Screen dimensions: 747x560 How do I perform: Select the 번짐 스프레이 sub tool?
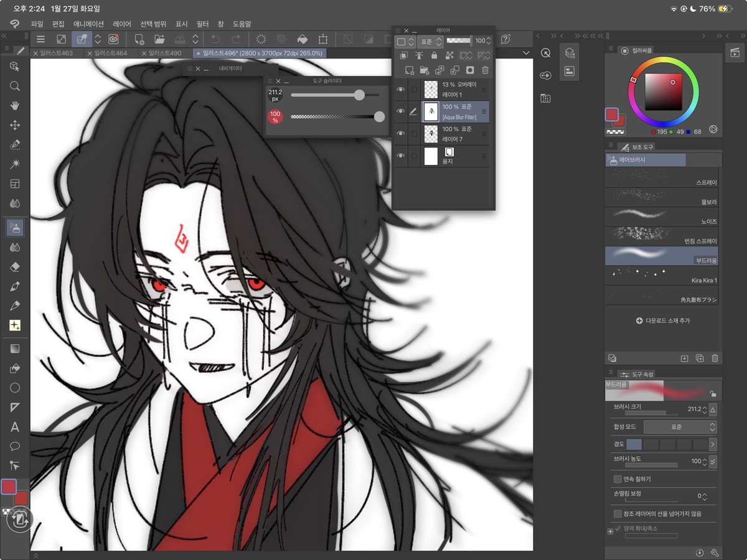662,236
